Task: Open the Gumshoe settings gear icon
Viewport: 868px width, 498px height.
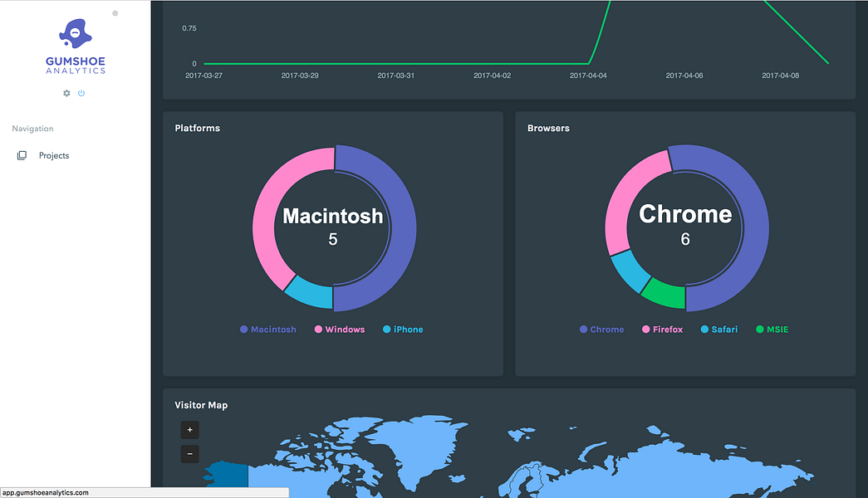Action: click(x=66, y=93)
